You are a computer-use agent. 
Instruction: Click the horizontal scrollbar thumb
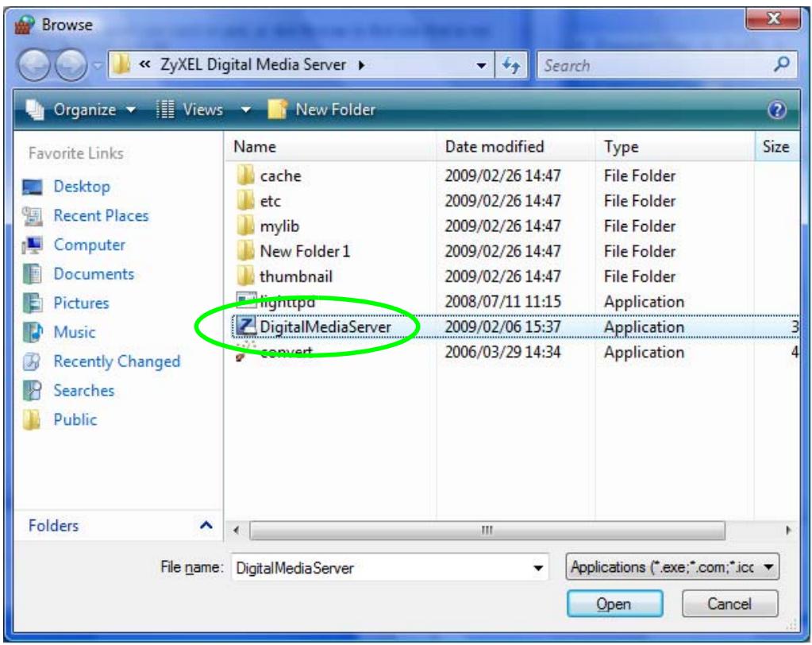(487, 530)
